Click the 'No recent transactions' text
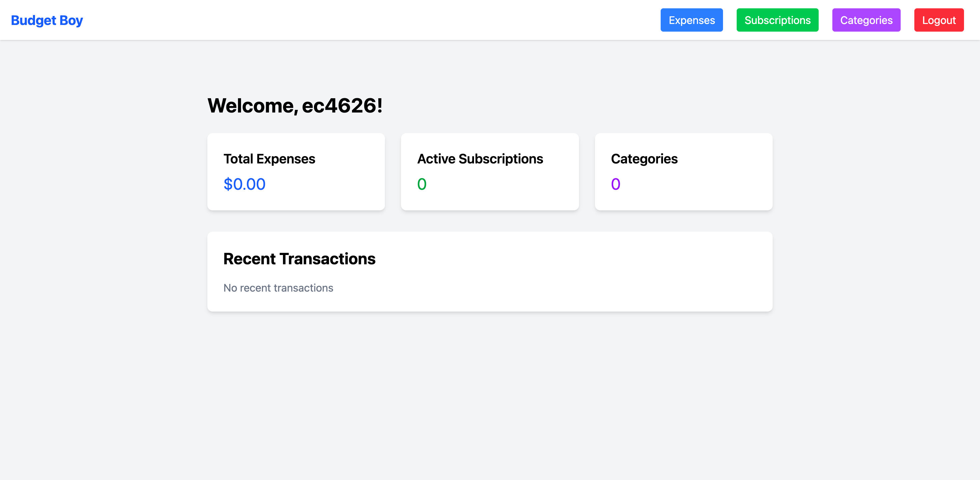The image size is (980, 480). (278, 288)
